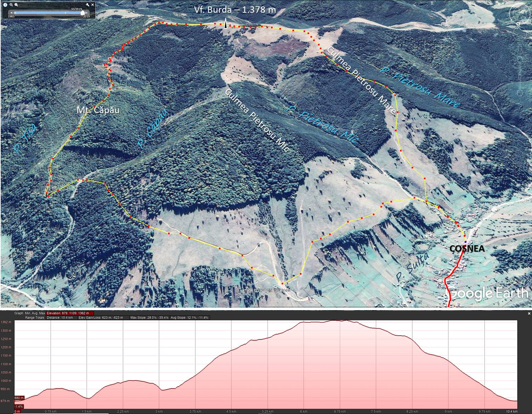Close the historical imagery slider panel
This screenshot has width=532, height=414.
pyautogui.click(x=93, y=5)
